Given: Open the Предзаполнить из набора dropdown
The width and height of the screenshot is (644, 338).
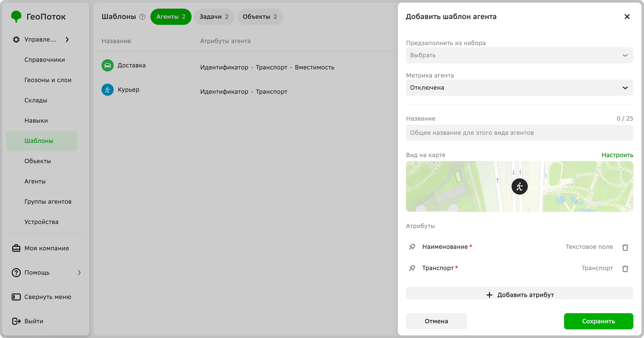Looking at the screenshot, I should point(519,55).
